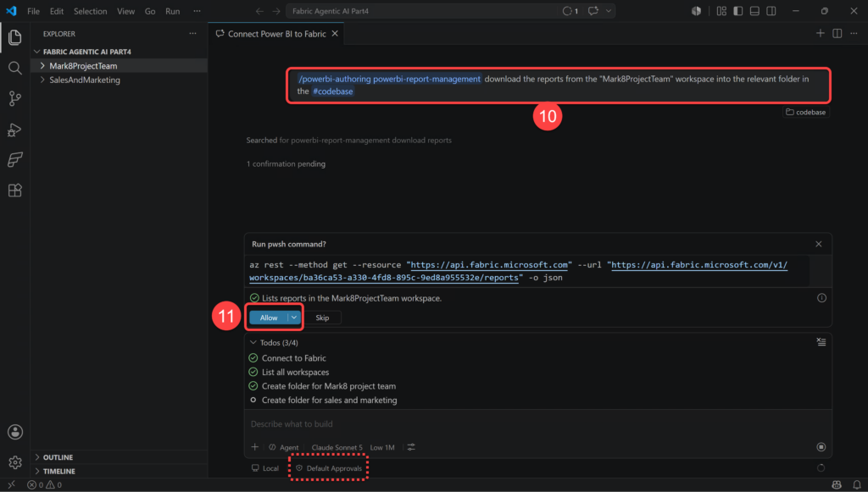This screenshot has width=868, height=492.
Task: Click the command center search box
Action: (420, 11)
